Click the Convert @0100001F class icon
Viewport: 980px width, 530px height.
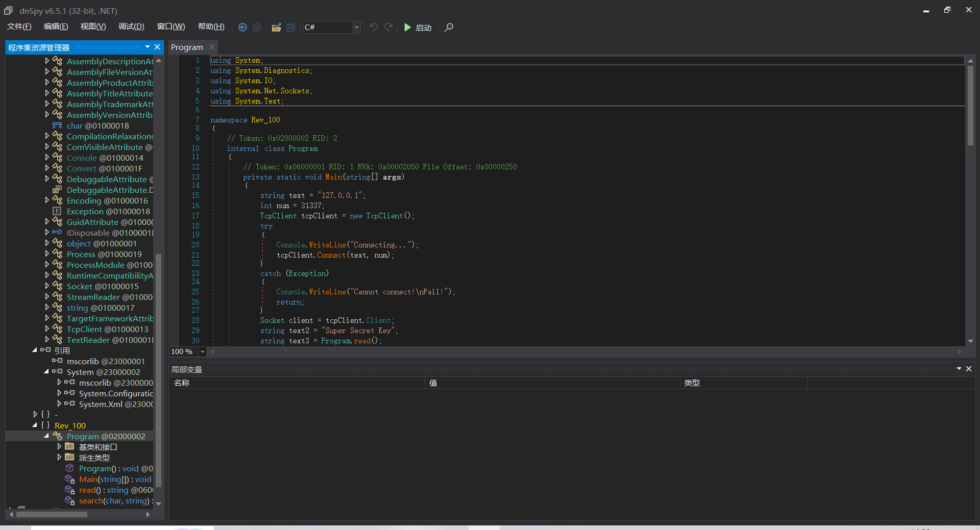pos(58,168)
